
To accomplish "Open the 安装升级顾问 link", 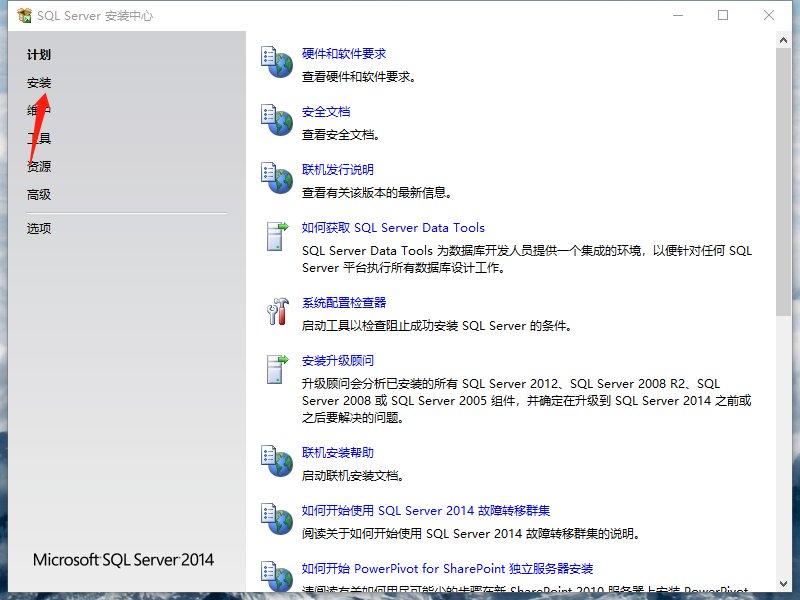I will click(x=338, y=361).
